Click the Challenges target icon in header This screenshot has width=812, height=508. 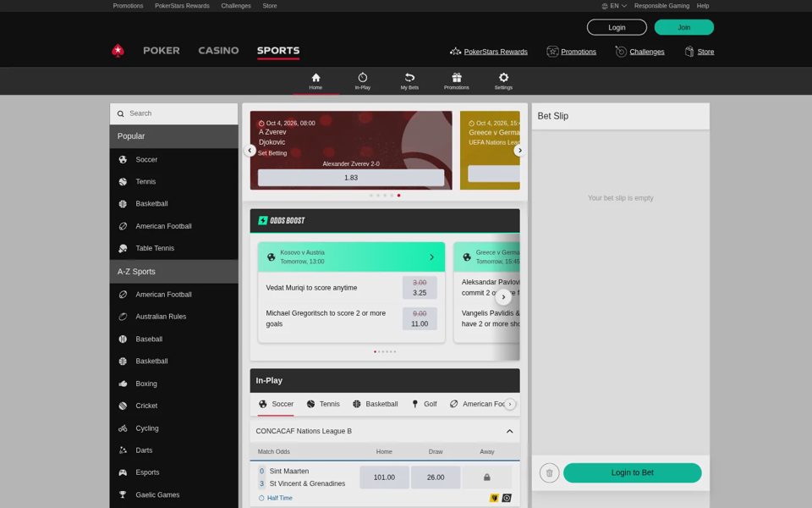(621, 52)
